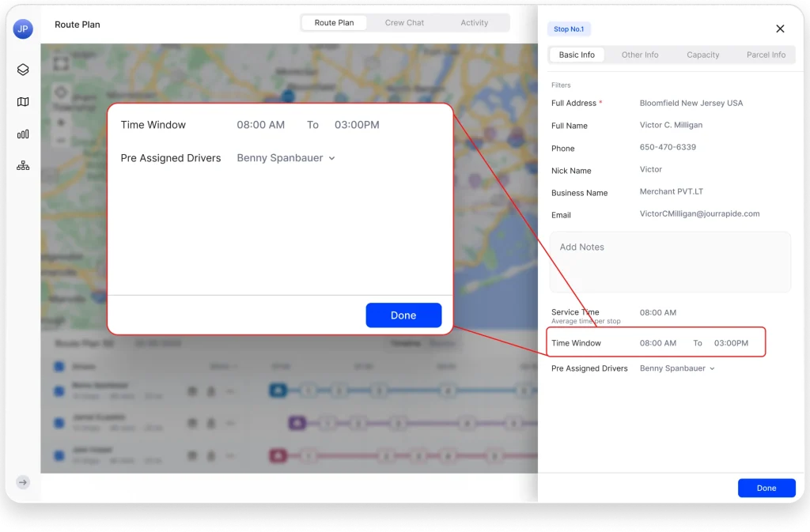Image resolution: width=810 pixels, height=532 pixels.
Task: Open the map view sidebar icon
Action: 23,102
